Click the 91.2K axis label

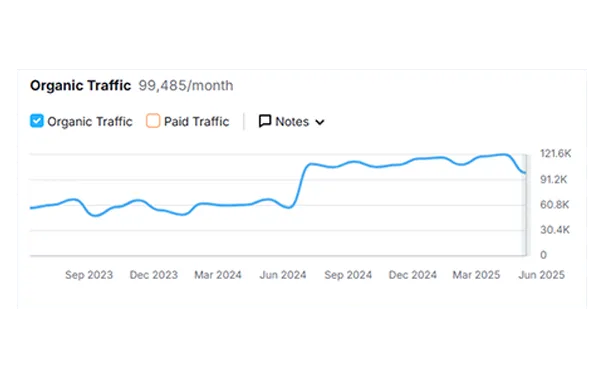(x=554, y=179)
